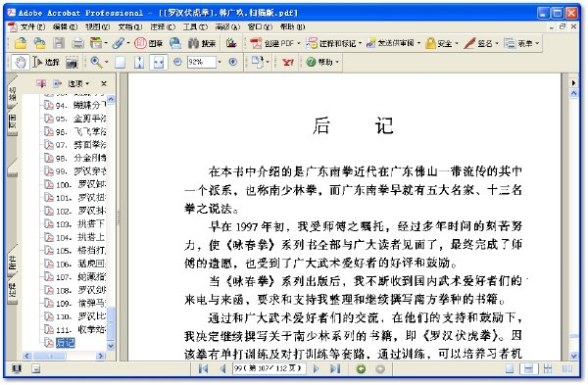Screen dimensions: 588x385
Task: Click the paperclip attach file icon
Action: point(118,43)
